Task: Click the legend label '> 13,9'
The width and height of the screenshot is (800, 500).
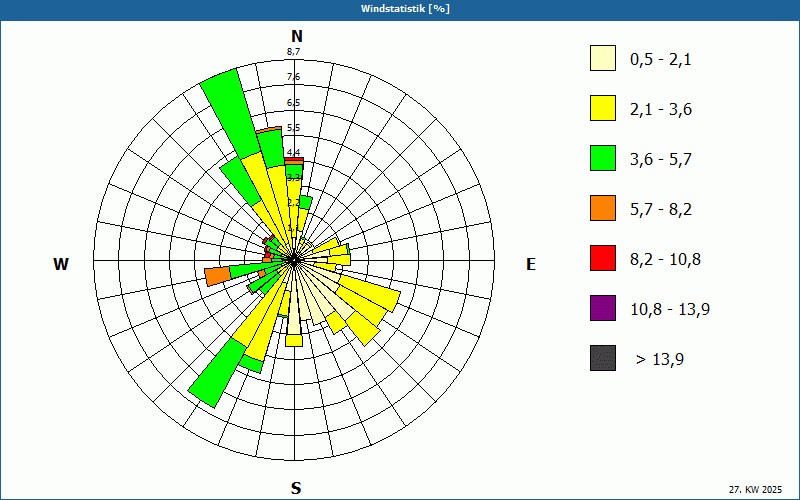Action: coord(660,360)
